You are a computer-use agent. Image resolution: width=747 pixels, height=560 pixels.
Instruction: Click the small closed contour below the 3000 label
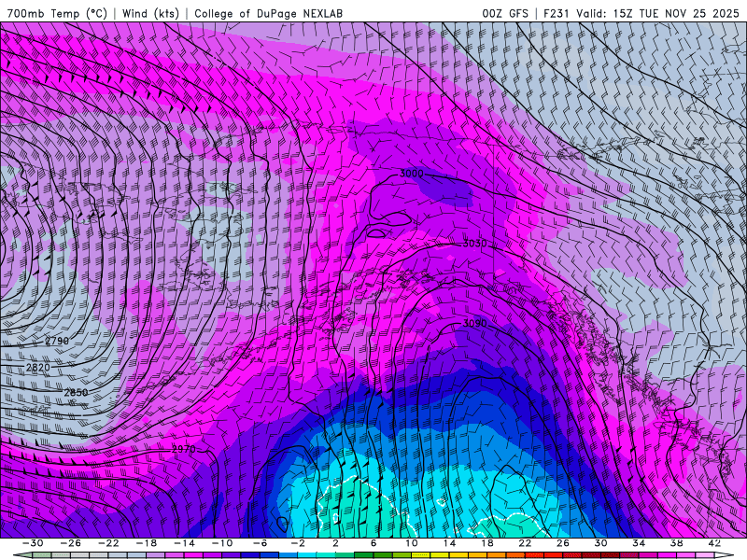pos(376,233)
